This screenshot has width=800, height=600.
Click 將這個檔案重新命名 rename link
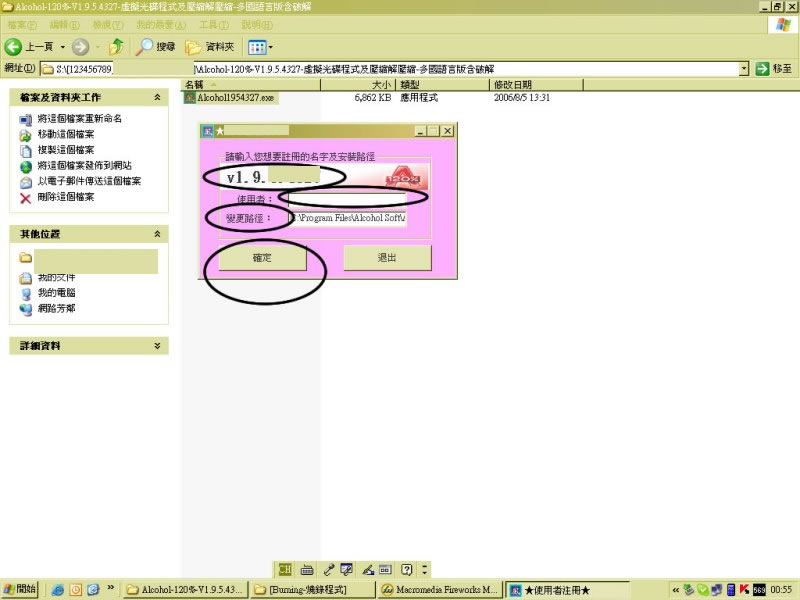(x=79, y=119)
